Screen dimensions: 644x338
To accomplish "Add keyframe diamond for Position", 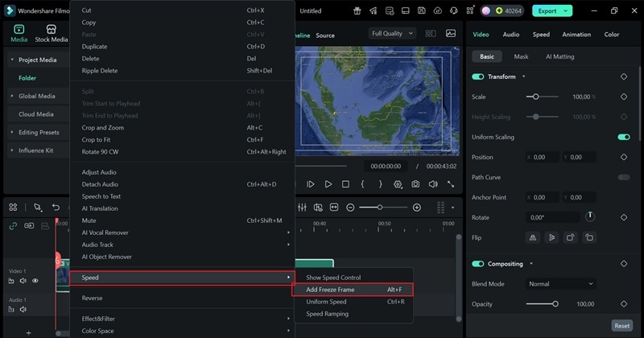I will 624,157.
